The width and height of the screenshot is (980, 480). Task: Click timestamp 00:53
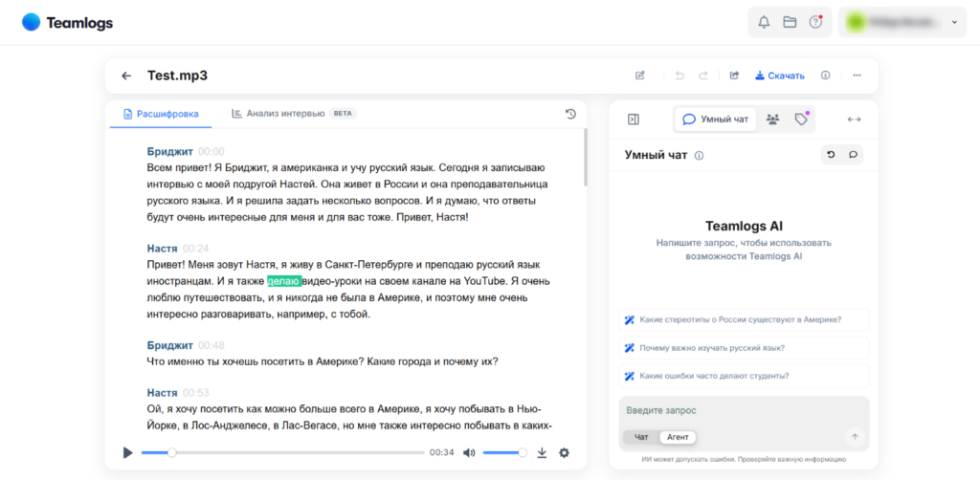click(196, 393)
